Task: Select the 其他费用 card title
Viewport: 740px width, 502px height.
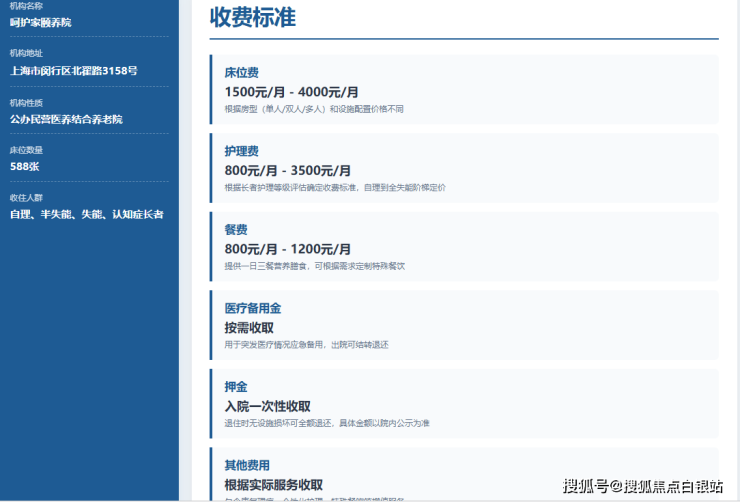Action: 247,465
